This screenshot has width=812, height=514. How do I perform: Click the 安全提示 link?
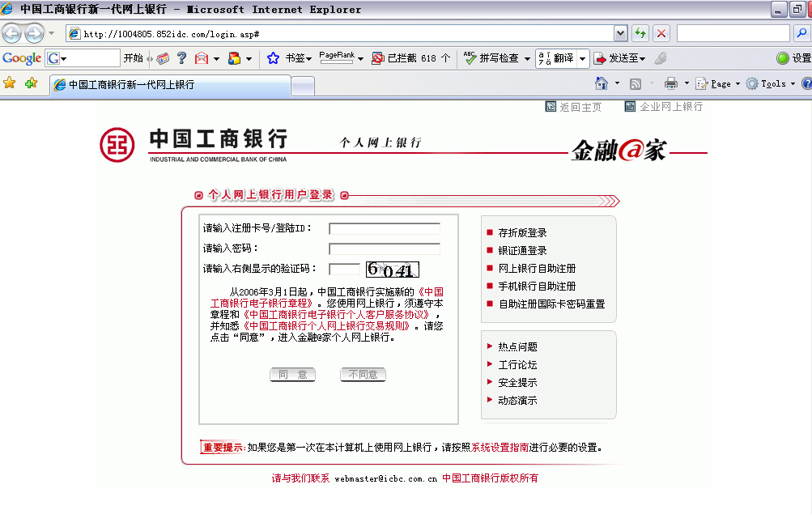pos(518,383)
